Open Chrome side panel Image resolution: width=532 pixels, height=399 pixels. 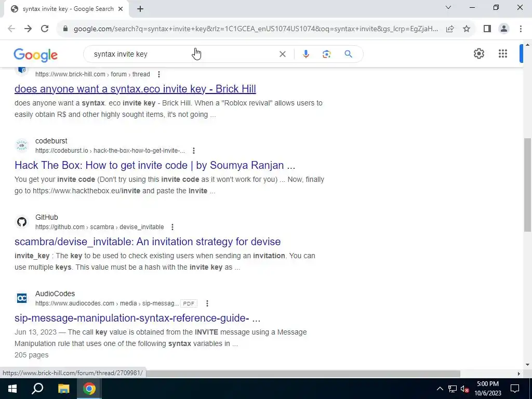[487, 29]
